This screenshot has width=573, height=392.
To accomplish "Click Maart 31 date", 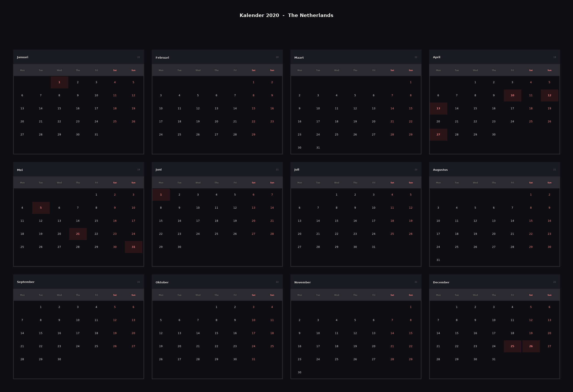I will [x=318, y=147].
